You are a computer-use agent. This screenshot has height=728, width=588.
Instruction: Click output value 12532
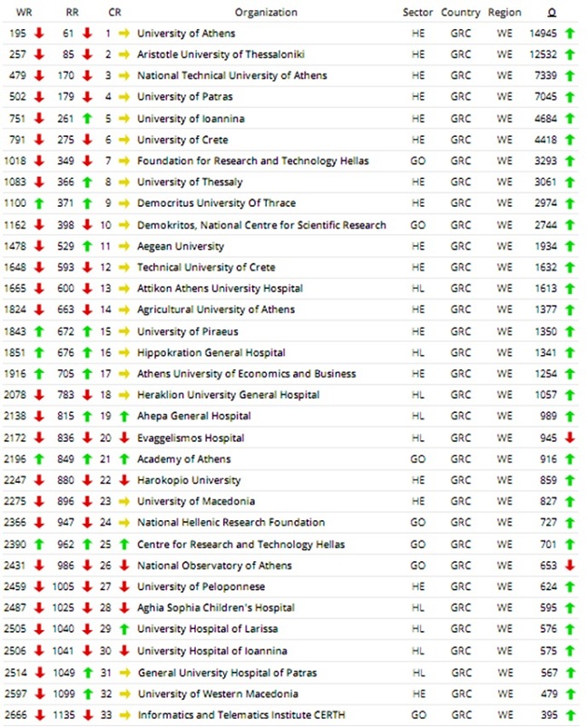(x=543, y=54)
